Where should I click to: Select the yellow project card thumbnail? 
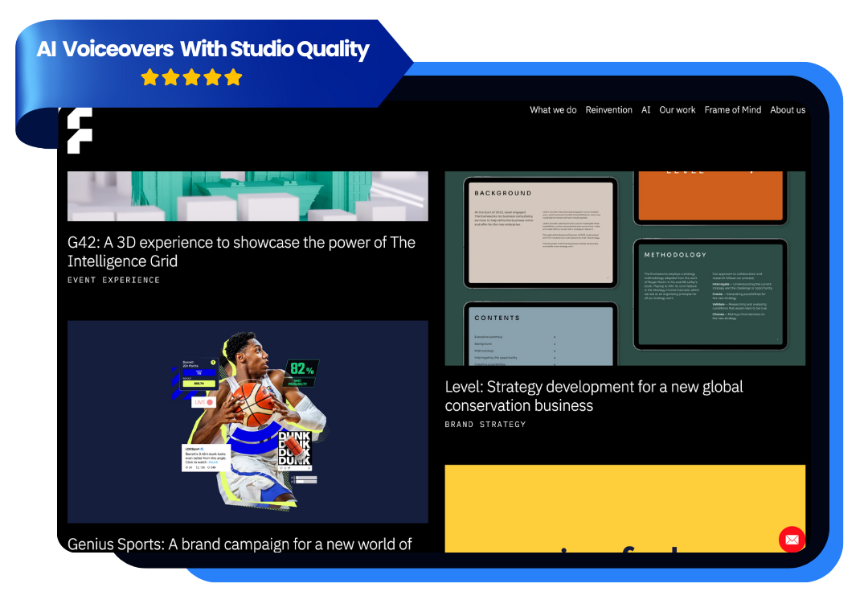(624, 507)
